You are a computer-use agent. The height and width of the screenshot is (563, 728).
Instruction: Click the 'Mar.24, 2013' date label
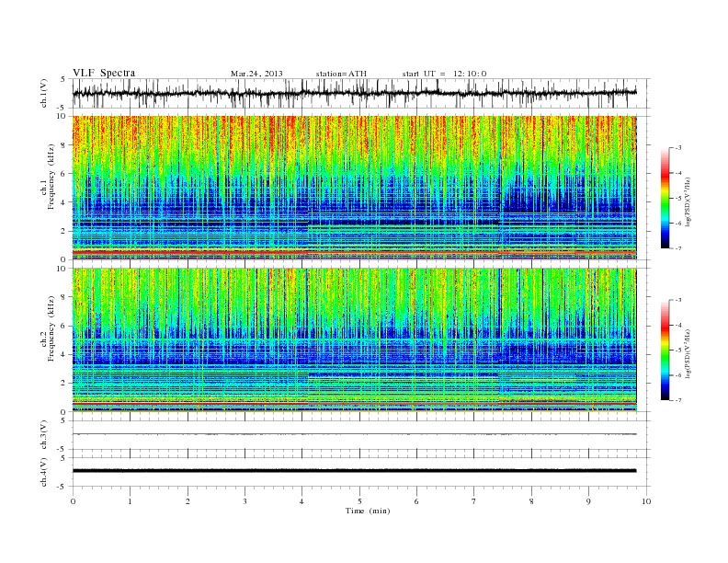click(256, 74)
